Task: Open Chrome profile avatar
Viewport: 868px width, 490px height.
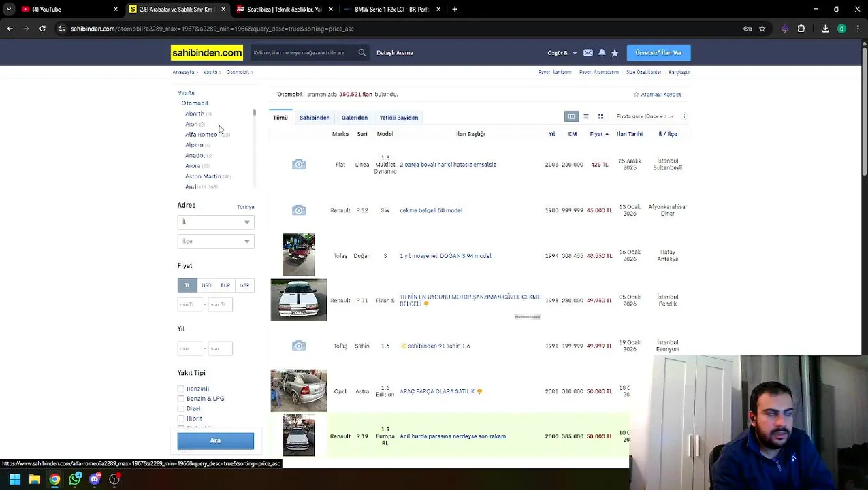Action: click(x=841, y=29)
